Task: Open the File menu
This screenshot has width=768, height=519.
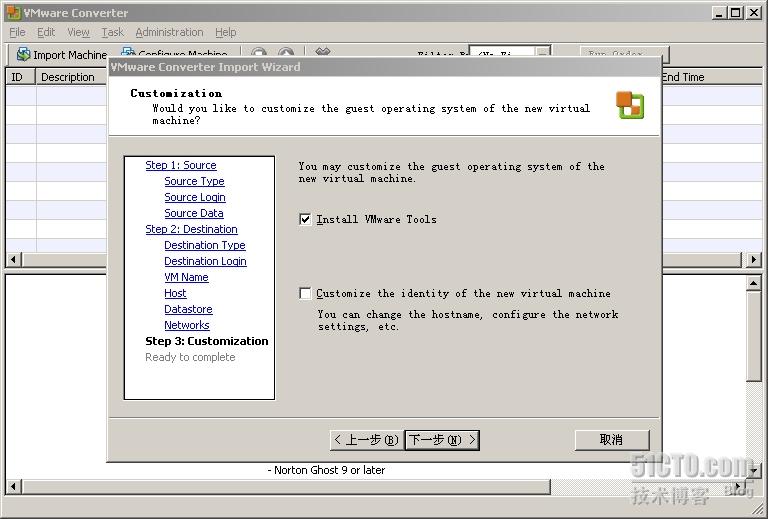Action: pos(17,32)
